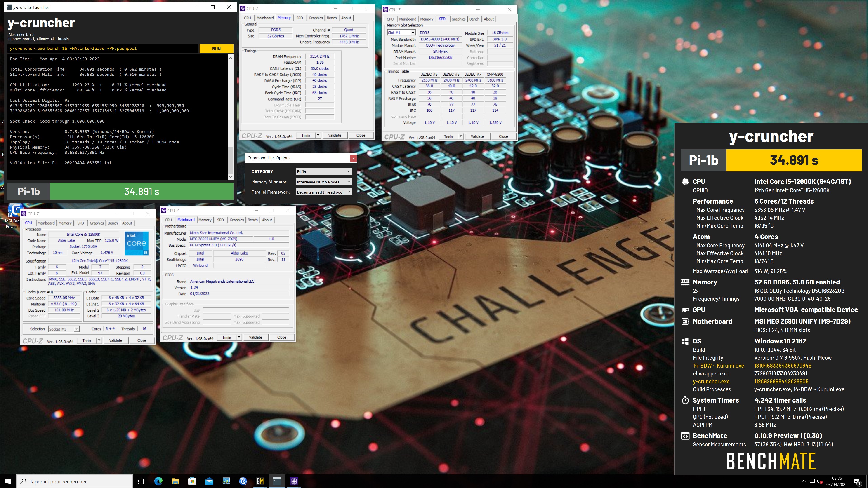
Task: Open the CATEGORY dropdown showing Pi-1b
Action: tap(324, 172)
